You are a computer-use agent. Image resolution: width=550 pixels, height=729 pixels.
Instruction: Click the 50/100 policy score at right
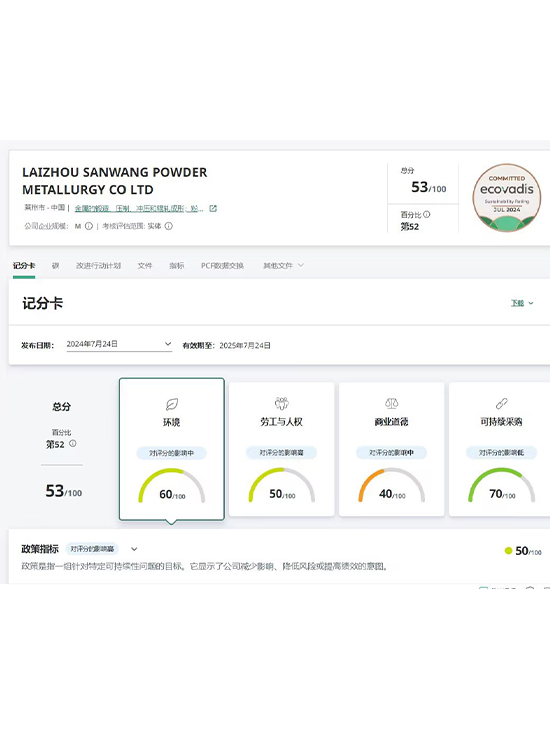click(x=528, y=551)
